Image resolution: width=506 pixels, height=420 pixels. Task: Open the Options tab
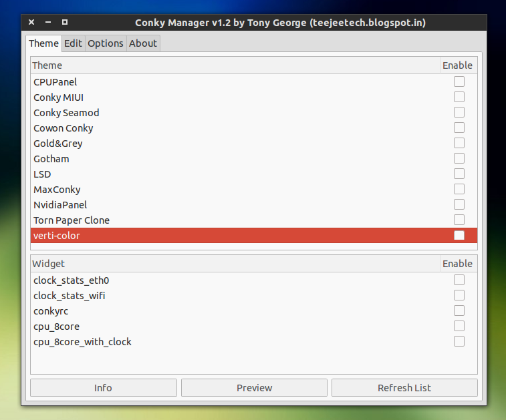point(106,43)
